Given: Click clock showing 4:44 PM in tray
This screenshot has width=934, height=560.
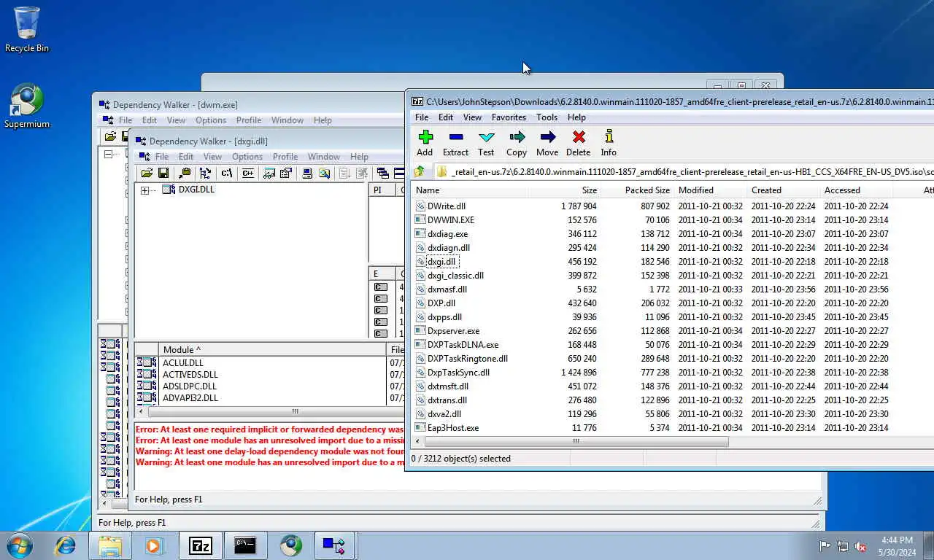Looking at the screenshot, I should tap(897, 545).
